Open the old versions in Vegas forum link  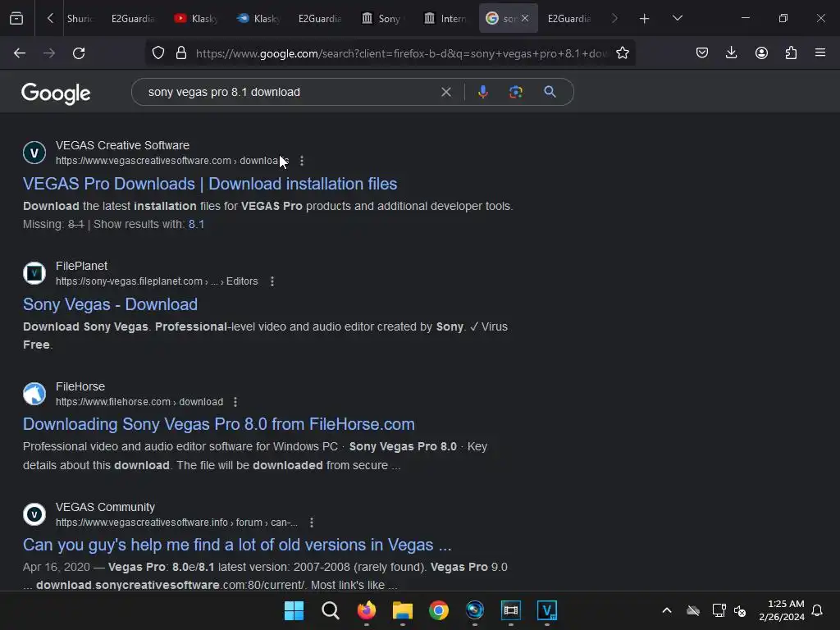coord(237,545)
